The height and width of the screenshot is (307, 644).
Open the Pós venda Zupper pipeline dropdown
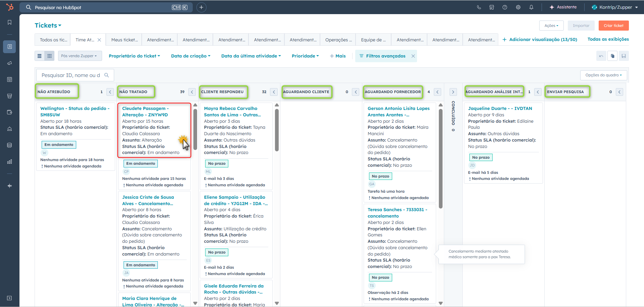coord(79,56)
